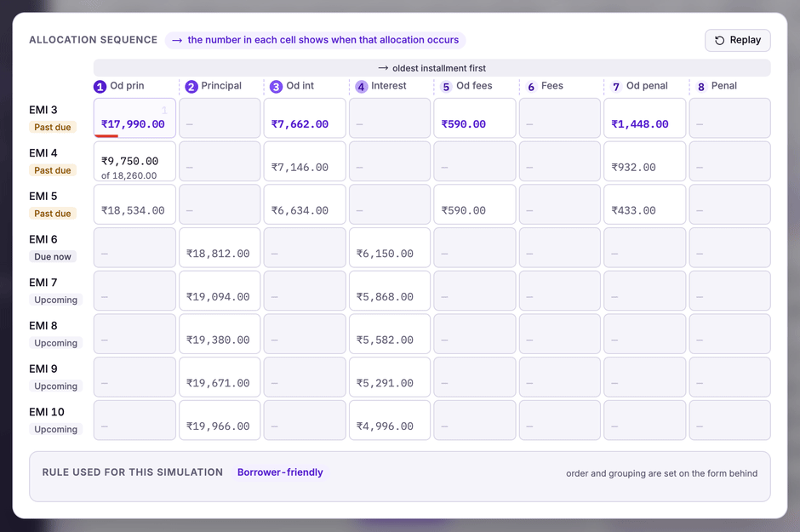Viewport: 800px width, 532px height.
Task: Click EMI 3 overdue penalty ₹1,448.00
Action: click(x=645, y=117)
